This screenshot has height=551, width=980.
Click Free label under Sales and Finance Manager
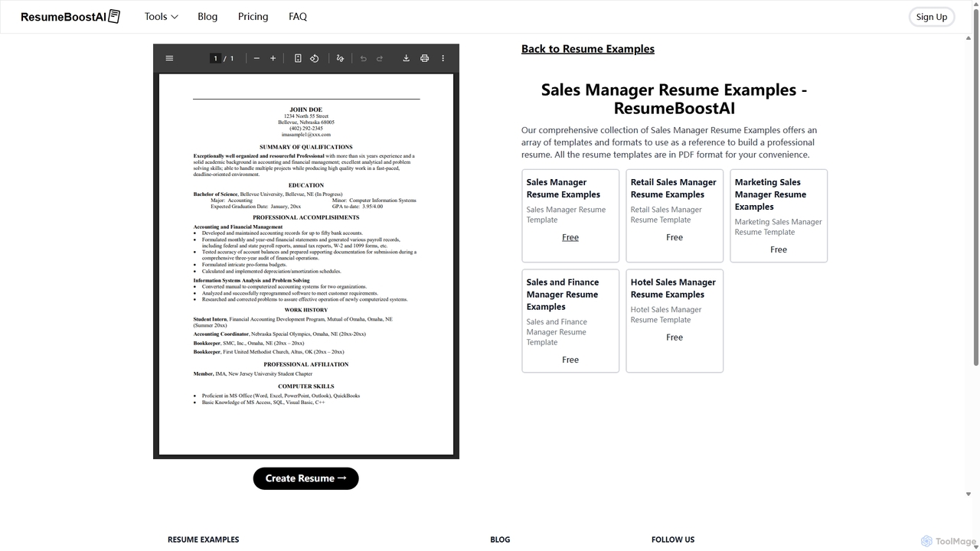click(x=570, y=360)
